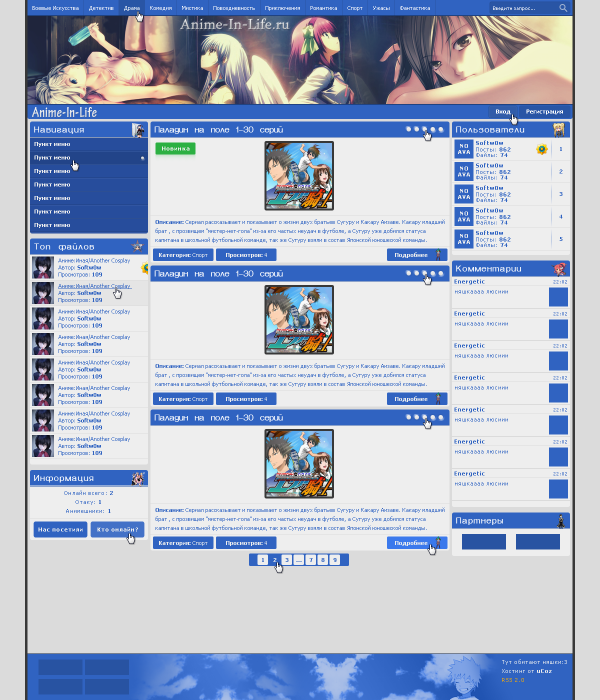Open Softw0w profile name in rank 1 row
600x700 pixels.
point(489,143)
